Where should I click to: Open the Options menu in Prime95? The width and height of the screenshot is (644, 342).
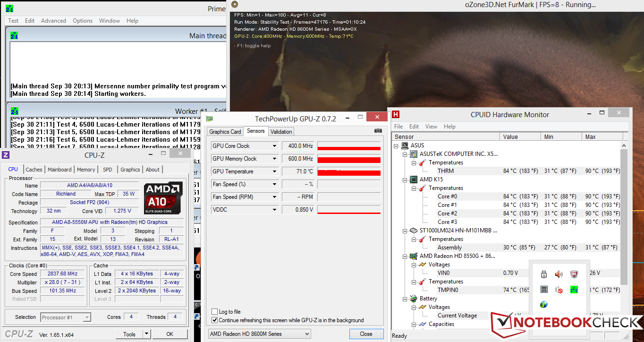pos(83,21)
